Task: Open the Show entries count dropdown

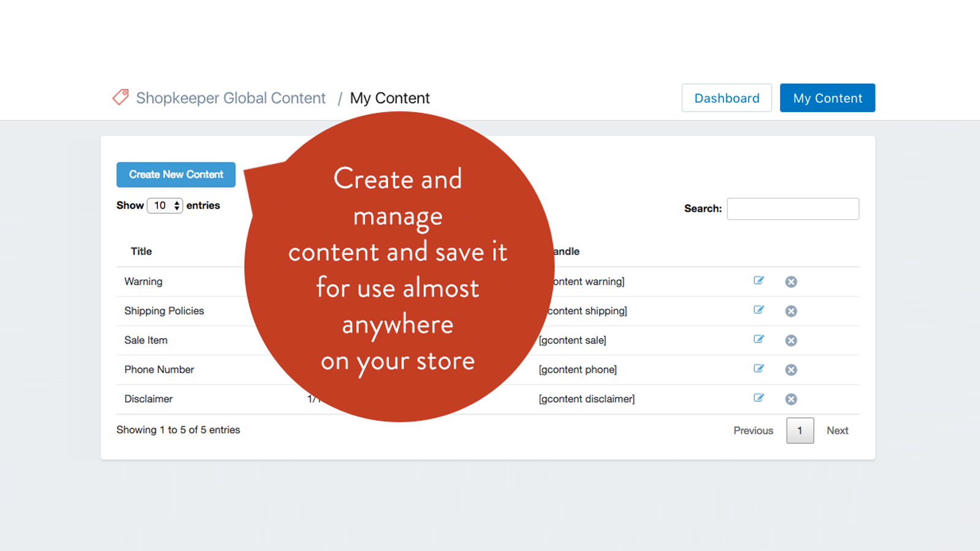Action: point(165,206)
